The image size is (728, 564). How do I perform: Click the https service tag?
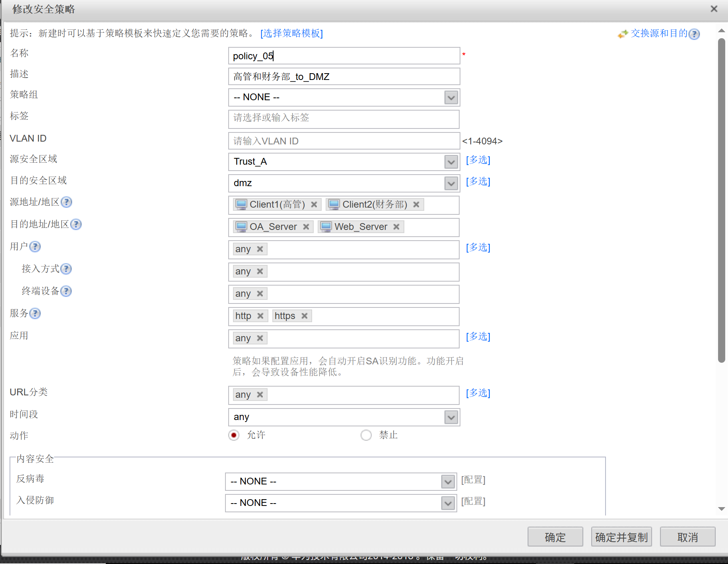point(292,316)
